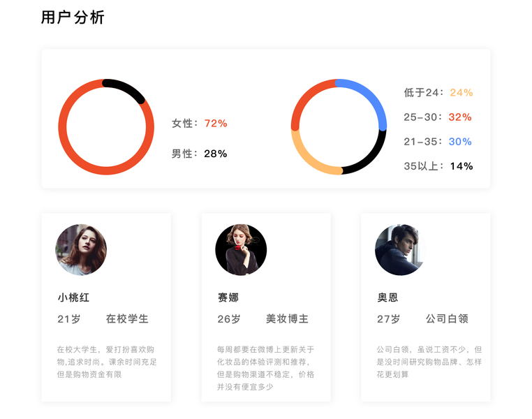Select the 21-35 legend entry showing 30%
The image size is (532, 419).
[x=438, y=142]
